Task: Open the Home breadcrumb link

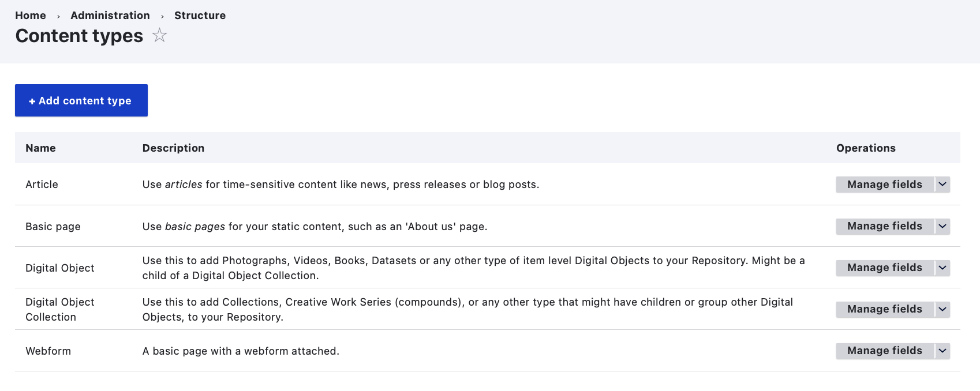Action: pos(31,16)
